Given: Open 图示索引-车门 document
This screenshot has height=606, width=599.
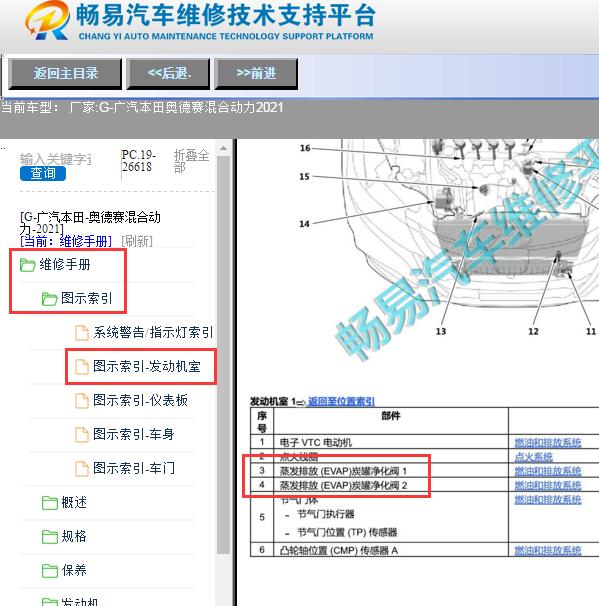Looking at the screenshot, I should click(x=134, y=468).
